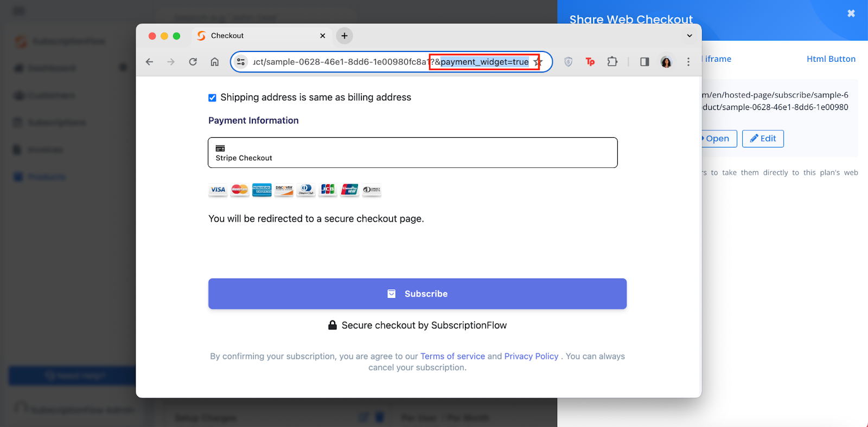Screen dimensions: 868x427
Task: Click the JCB card logo
Action: pyautogui.click(x=328, y=190)
